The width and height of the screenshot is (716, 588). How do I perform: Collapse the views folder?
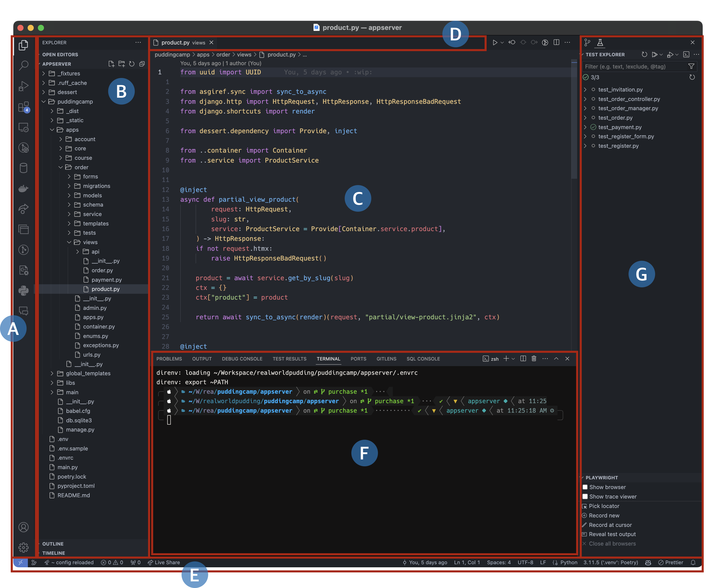pyautogui.click(x=69, y=242)
